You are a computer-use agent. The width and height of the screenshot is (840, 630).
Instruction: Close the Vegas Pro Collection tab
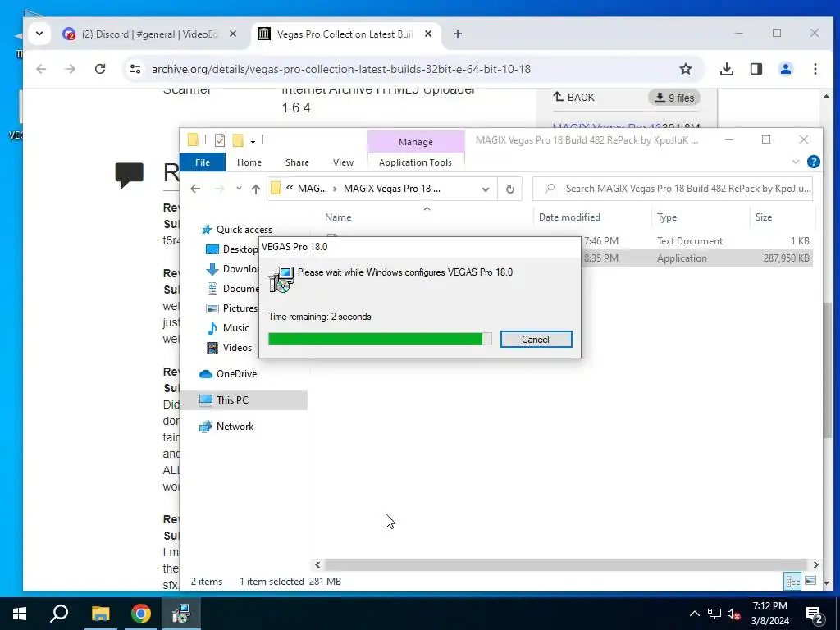(x=428, y=34)
